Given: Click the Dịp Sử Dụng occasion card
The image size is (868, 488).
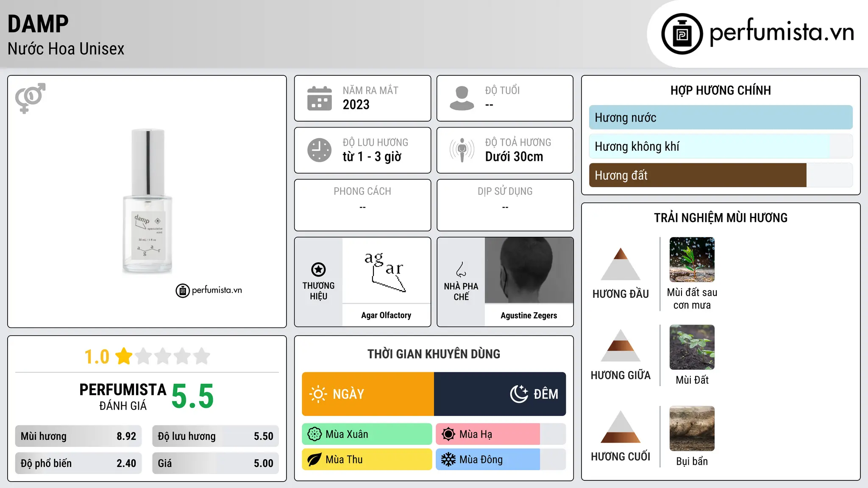Looking at the screenshot, I should pyautogui.click(x=505, y=205).
